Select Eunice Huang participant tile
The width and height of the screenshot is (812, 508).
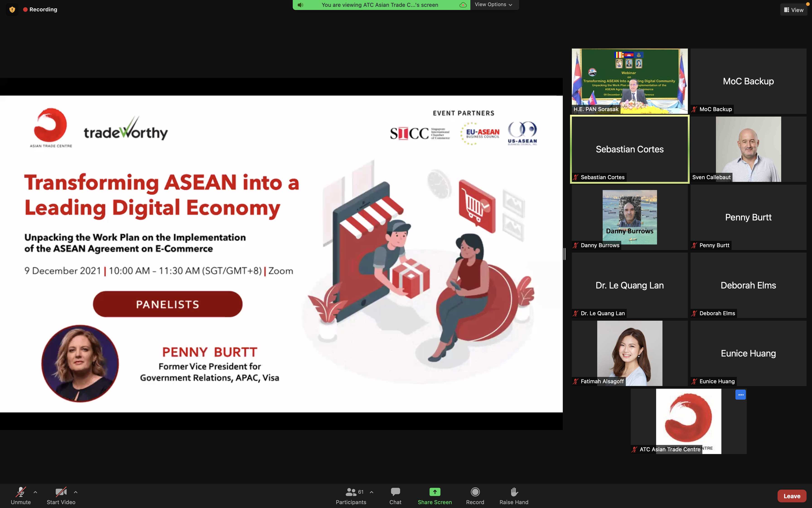point(748,353)
